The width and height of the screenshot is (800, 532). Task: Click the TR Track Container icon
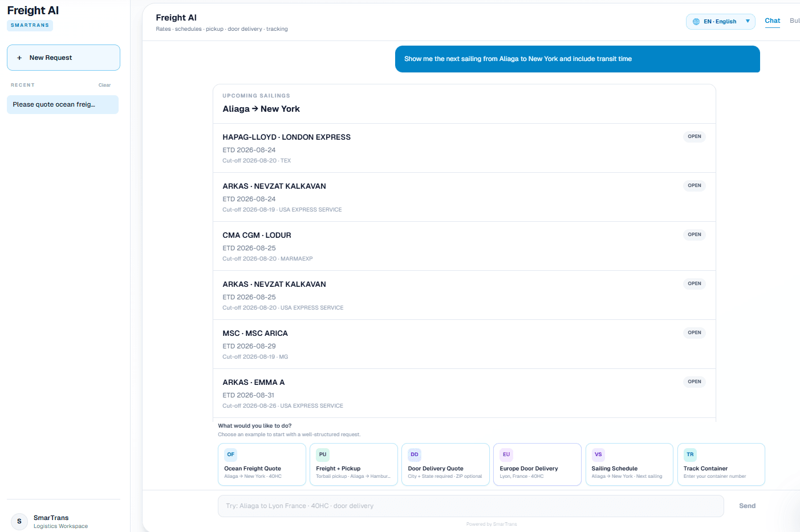click(691, 454)
